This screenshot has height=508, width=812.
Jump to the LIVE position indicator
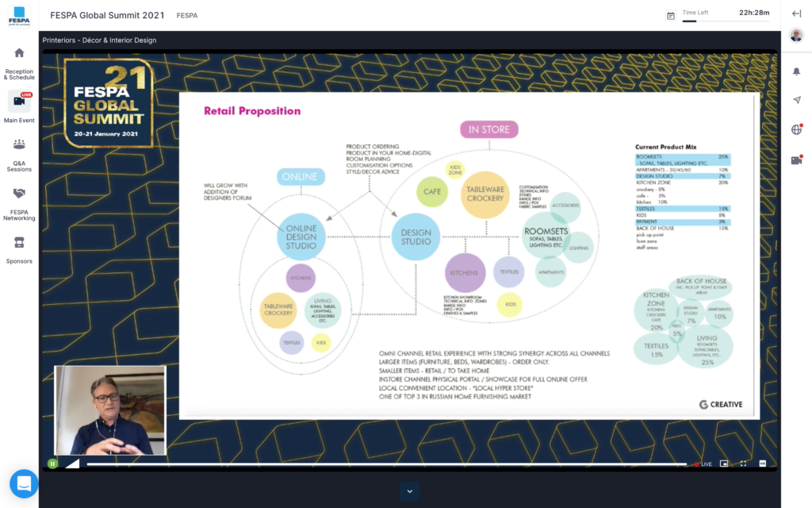pos(703,464)
